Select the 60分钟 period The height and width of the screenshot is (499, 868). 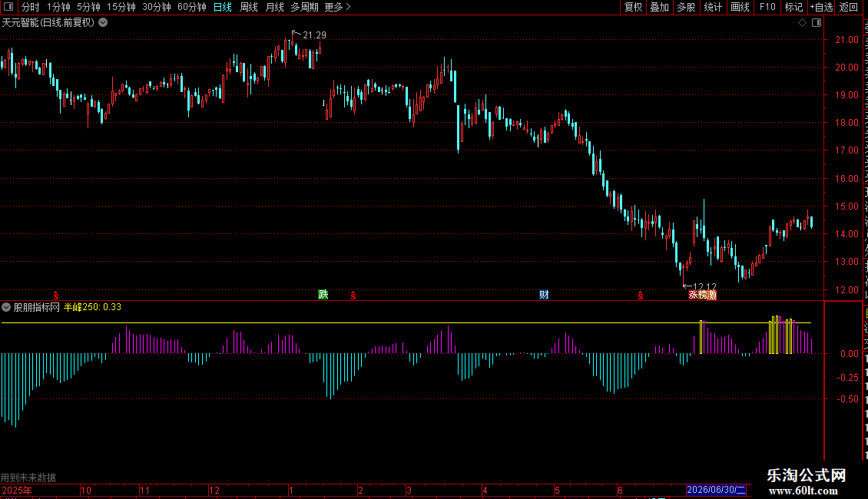192,7
